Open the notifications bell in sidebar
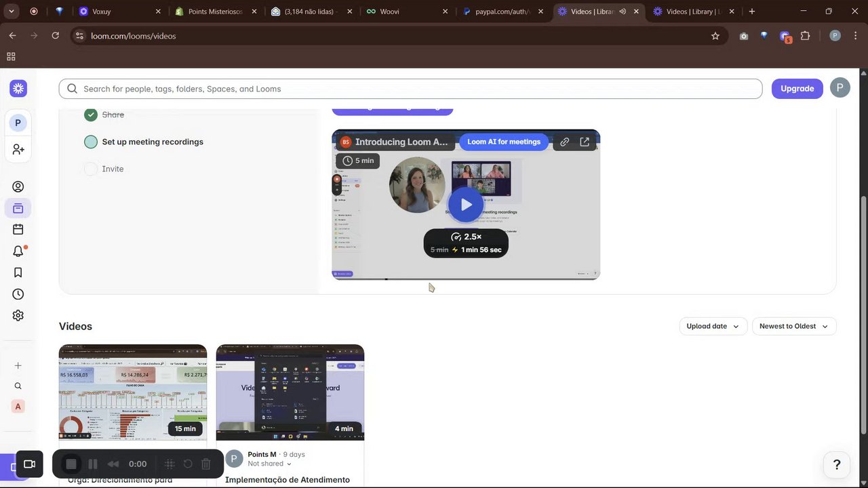The height and width of the screenshot is (488, 868). [18, 251]
